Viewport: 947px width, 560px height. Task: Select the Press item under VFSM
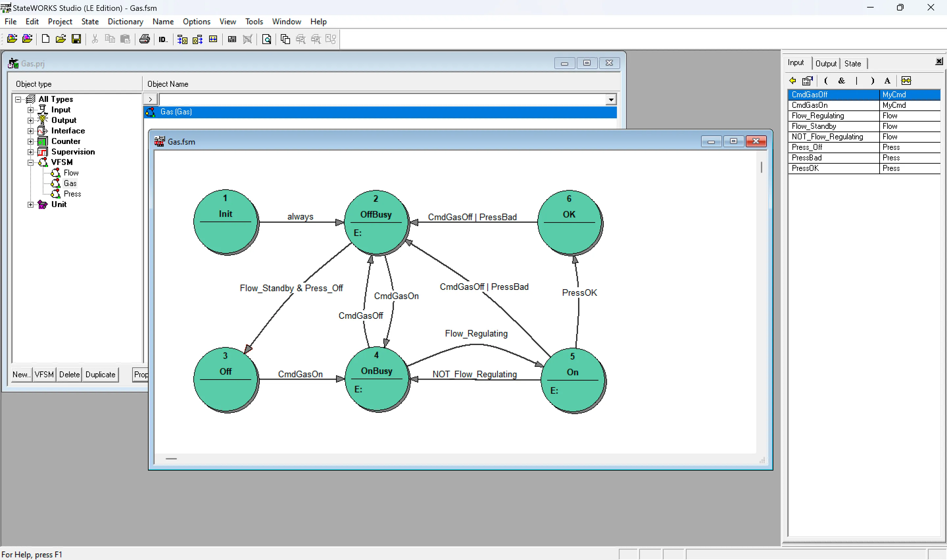[x=72, y=194]
